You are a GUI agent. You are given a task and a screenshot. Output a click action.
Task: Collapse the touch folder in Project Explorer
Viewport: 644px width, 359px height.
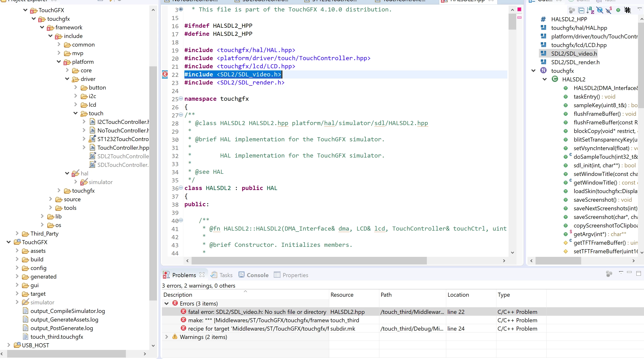(75, 113)
